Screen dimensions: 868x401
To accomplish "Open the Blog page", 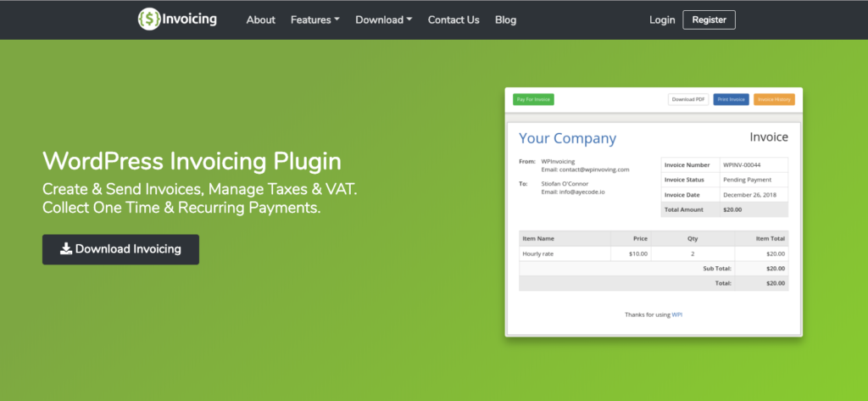I will (x=505, y=20).
